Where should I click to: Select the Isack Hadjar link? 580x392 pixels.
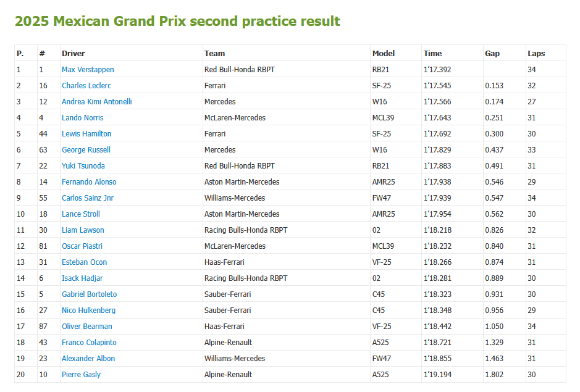(x=82, y=278)
